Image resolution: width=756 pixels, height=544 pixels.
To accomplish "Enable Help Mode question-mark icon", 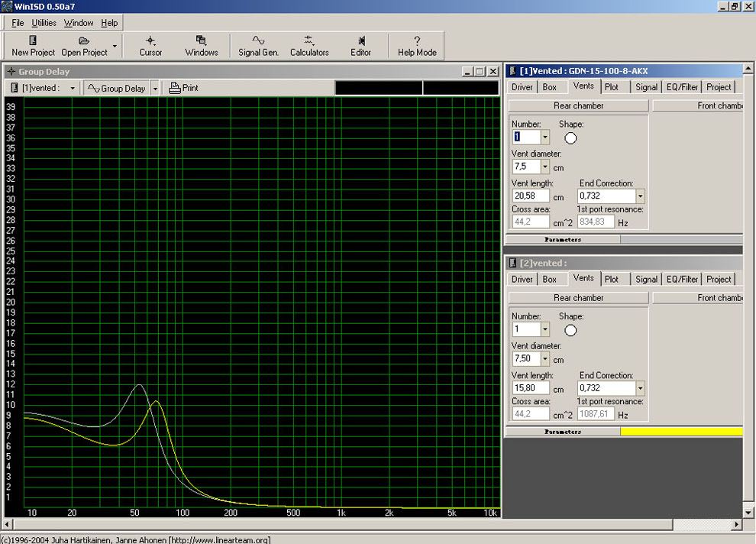I will tap(417, 40).
